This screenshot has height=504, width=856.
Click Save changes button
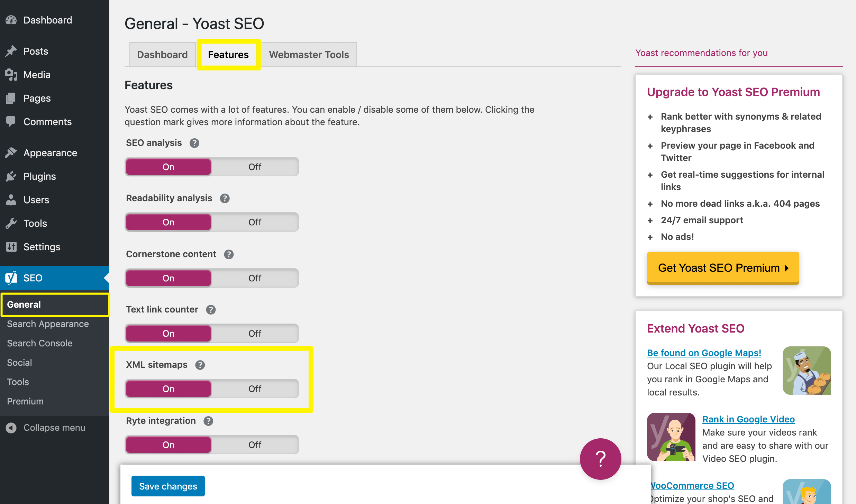[x=169, y=486]
